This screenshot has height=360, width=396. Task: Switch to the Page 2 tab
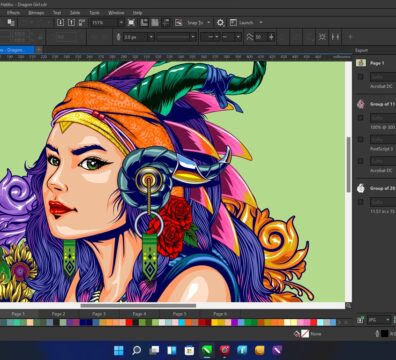pos(58,314)
